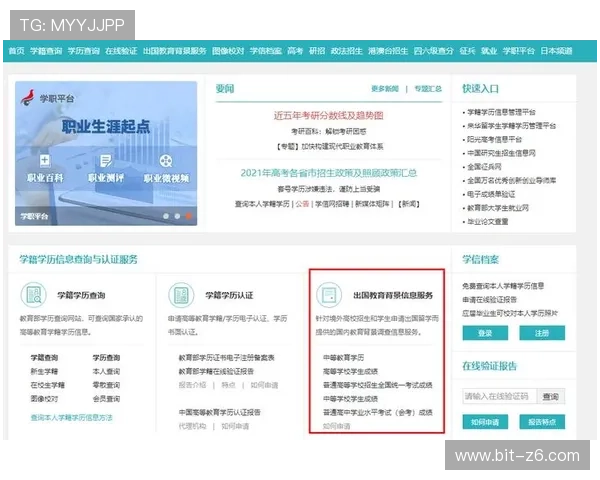Click the 学职平台 bird logo on banner
This screenshot has height=480, width=600.
tap(28, 98)
